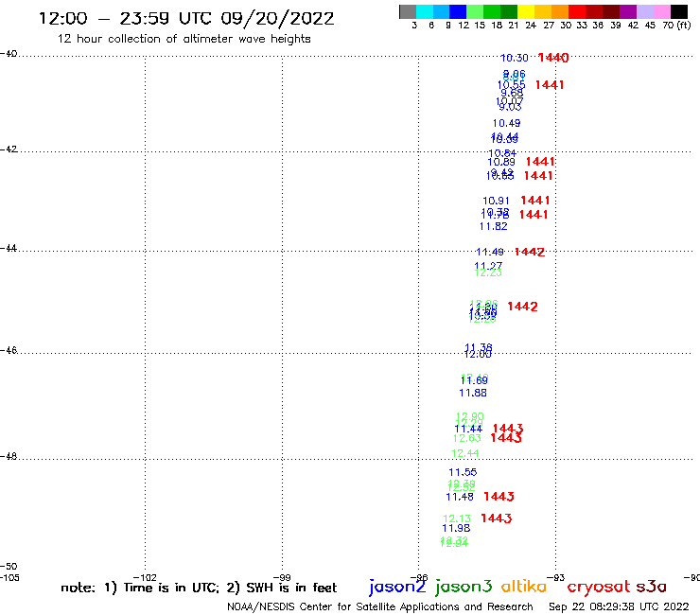This screenshot has height=615, width=700.
Task: Click the bright orange swatch in the legend
Action: pos(559,11)
